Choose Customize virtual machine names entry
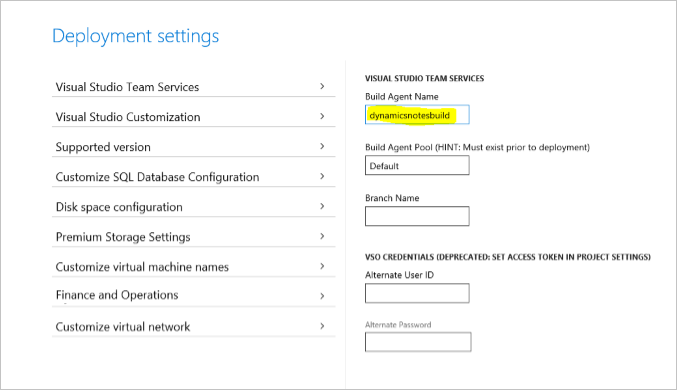677x390 pixels. coord(193,266)
